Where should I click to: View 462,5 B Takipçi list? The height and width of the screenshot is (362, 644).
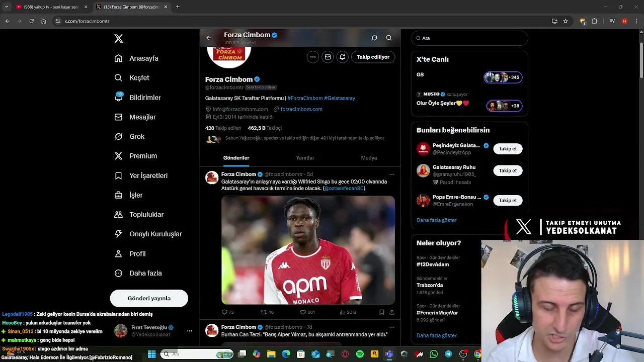coord(265,128)
